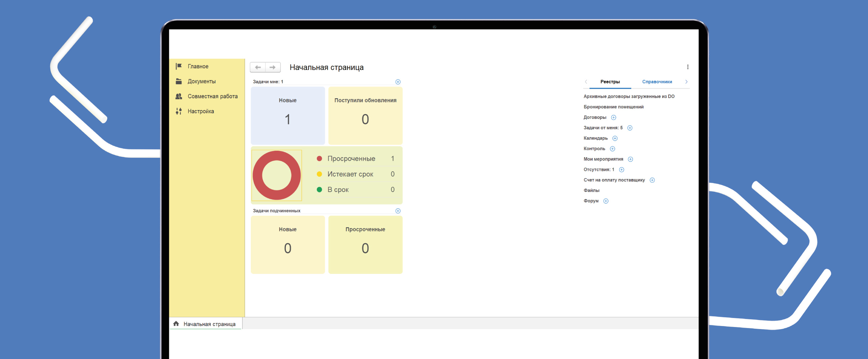868x359 pixels.
Task: Click the forward navigation arrow button
Action: pos(273,67)
